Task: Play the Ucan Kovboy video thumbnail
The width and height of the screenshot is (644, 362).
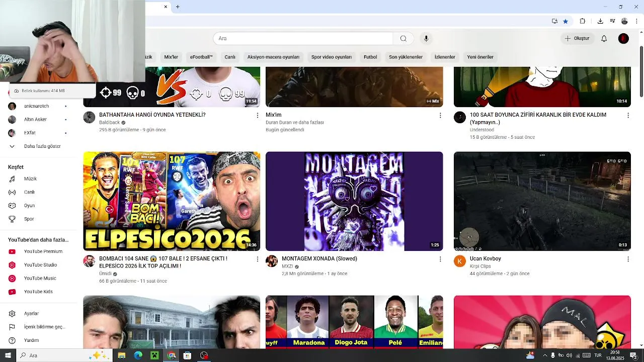Action: point(542,201)
